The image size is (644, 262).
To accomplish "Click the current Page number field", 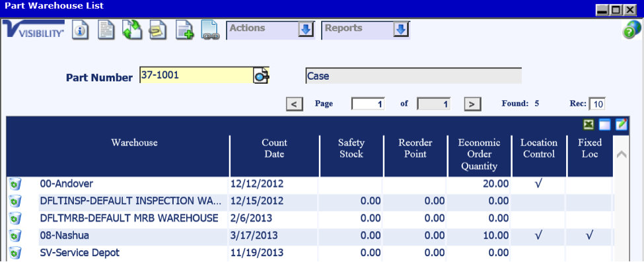I will (x=368, y=104).
